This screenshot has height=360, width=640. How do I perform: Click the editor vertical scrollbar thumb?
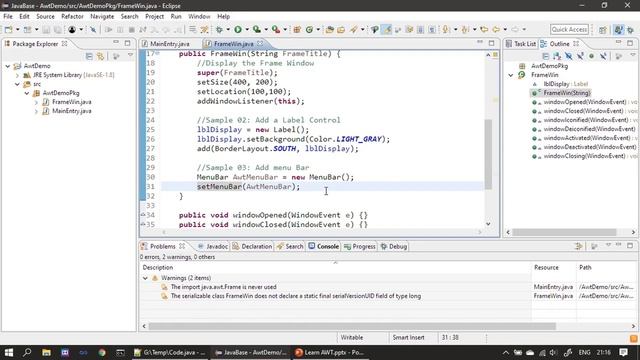coord(488,154)
